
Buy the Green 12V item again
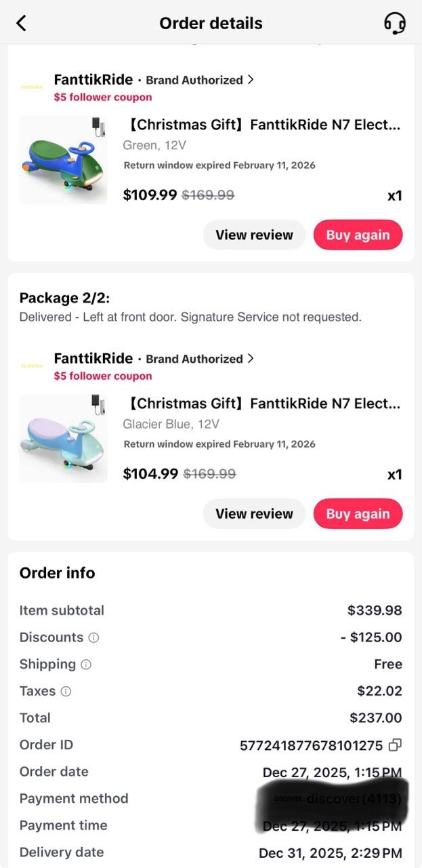358,235
